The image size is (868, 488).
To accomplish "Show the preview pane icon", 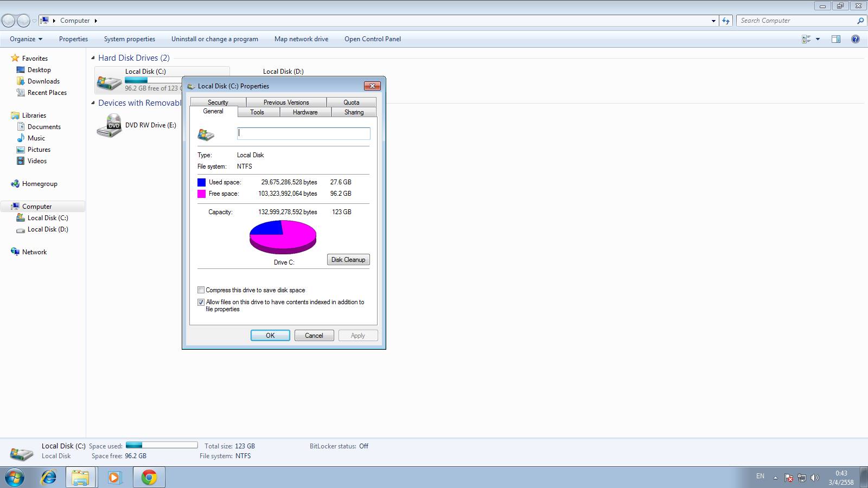I will click(836, 39).
